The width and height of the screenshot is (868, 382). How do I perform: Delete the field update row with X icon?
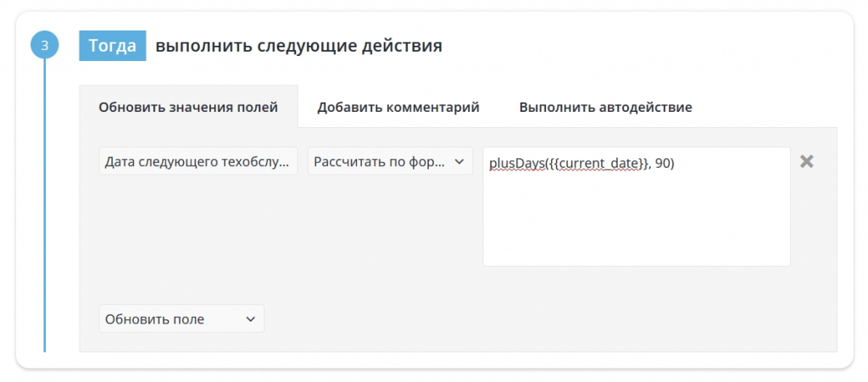[x=806, y=162]
